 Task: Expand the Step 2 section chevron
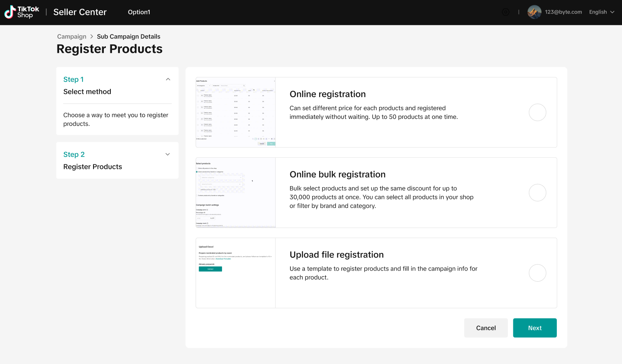click(167, 155)
